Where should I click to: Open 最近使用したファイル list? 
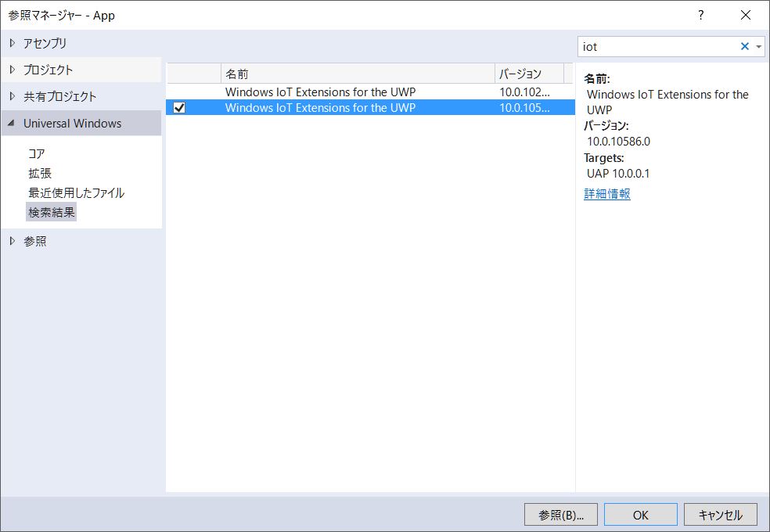76,193
